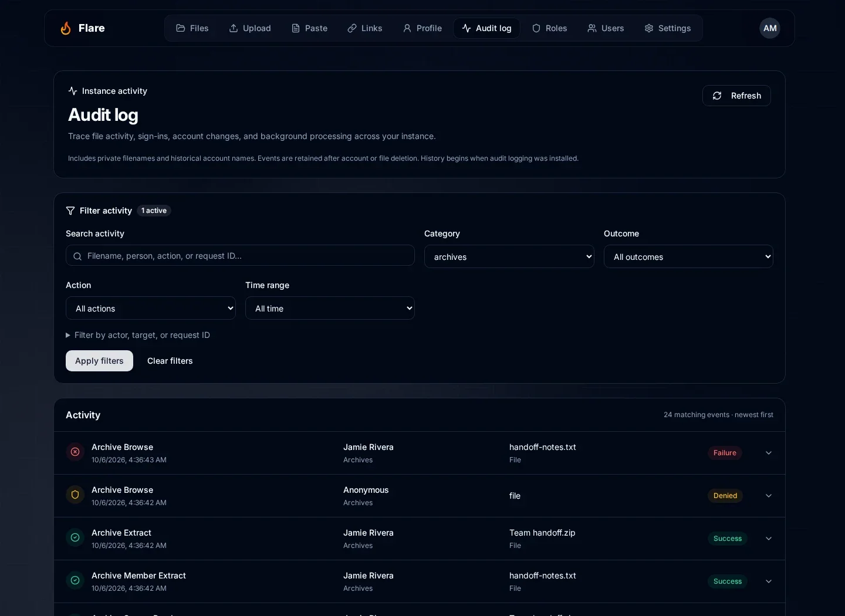Switch to the Upload tab

[250, 28]
